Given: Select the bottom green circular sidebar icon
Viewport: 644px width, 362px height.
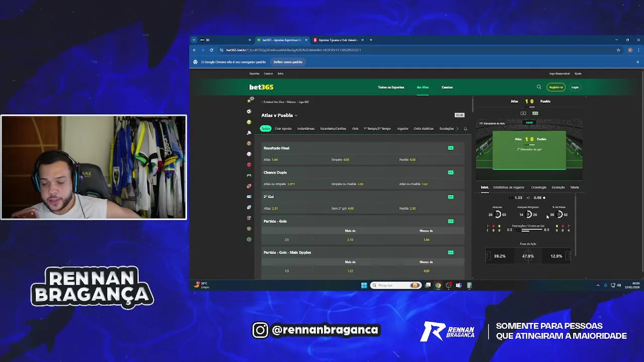Looking at the screenshot, I should click(249, 239).
